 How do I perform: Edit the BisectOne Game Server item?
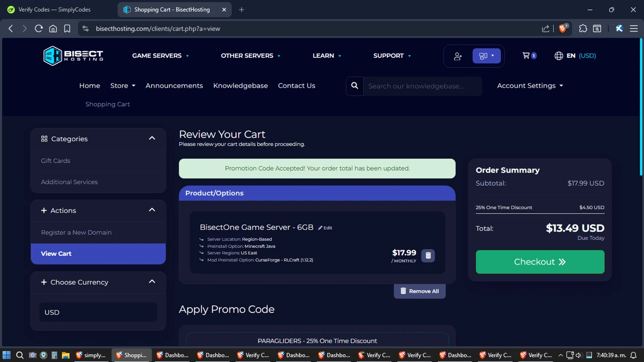tap(325, 228)
